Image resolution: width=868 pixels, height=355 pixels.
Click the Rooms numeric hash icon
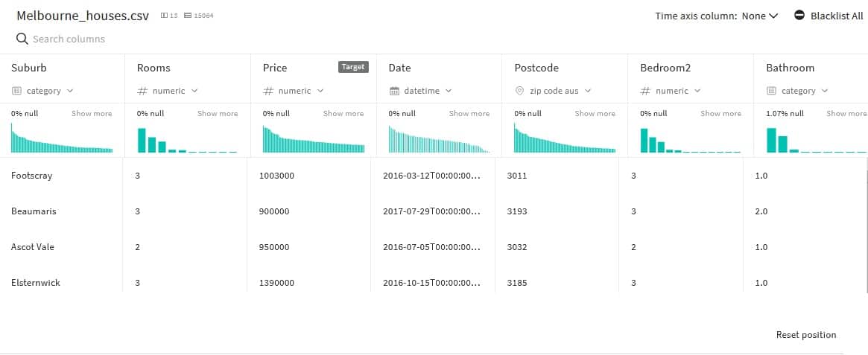(142, 91)
